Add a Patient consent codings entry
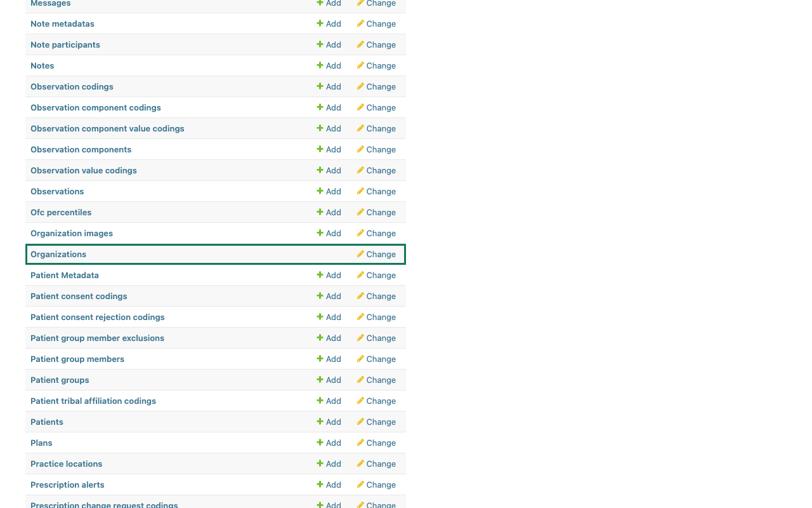 [x=329, y=296]
